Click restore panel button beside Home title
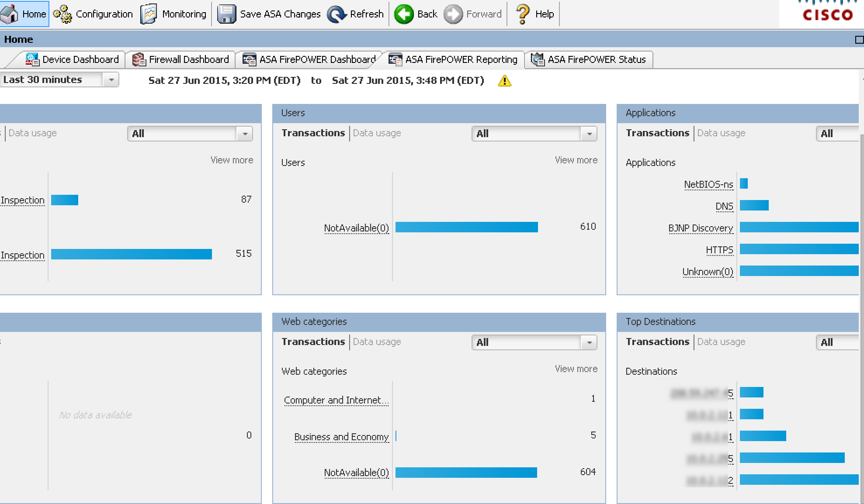 859,40
